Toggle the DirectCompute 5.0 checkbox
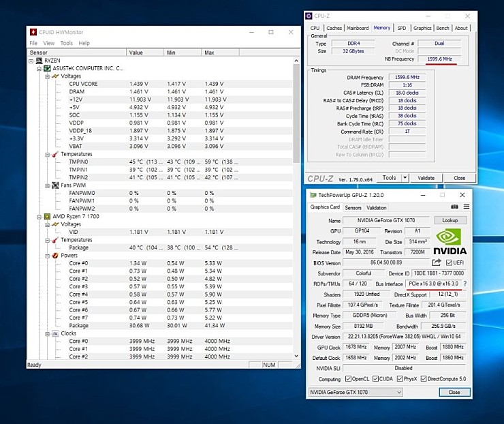Image resolution: width=504 pixels, height=424 pixels. tap(424, 378)
